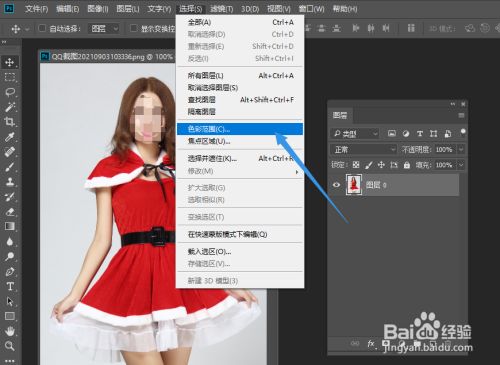Toggle layer filtering on/off switch
Image resolution: width=500 pixels, height=365 pixels.
(x=463, y=132)
